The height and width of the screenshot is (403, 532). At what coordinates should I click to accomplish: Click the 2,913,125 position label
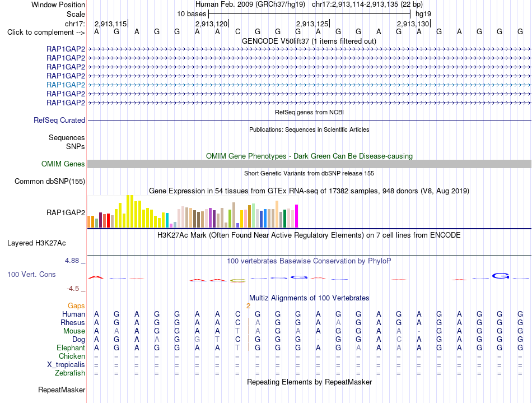[312, 24]
